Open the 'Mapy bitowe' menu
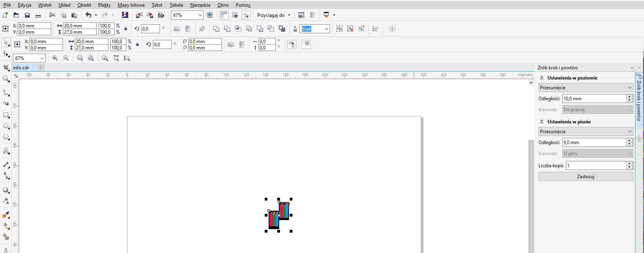 point(131,5)
